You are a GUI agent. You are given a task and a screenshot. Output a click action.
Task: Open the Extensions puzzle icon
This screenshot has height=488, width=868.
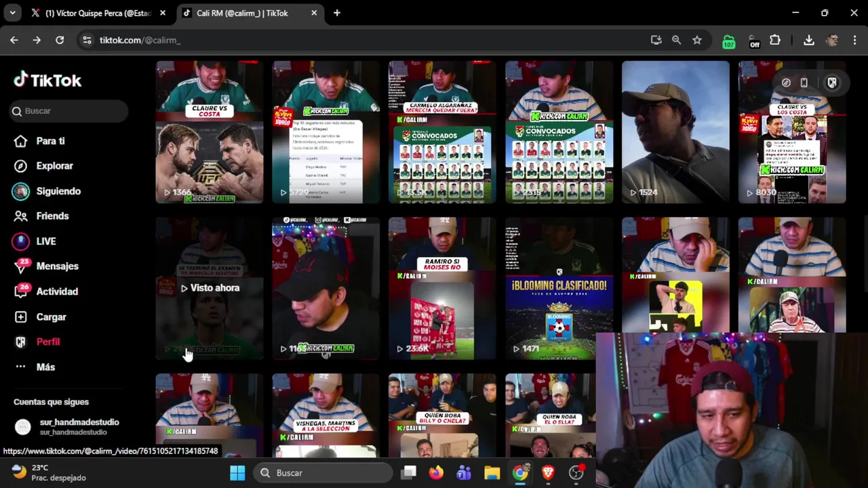(775, 40)
